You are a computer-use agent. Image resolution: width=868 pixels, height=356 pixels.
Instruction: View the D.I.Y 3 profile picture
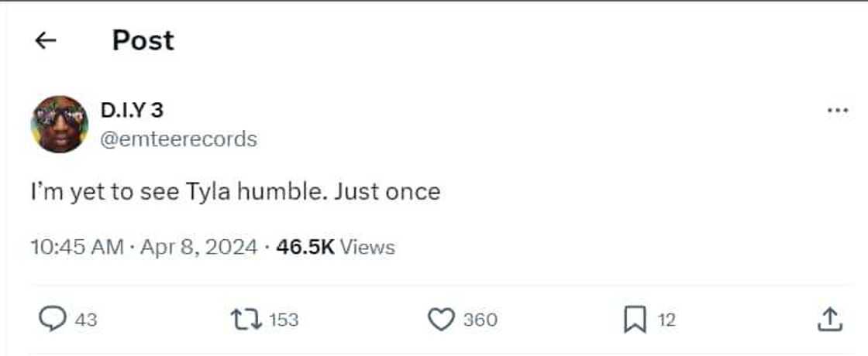click(x=60, y=124)
